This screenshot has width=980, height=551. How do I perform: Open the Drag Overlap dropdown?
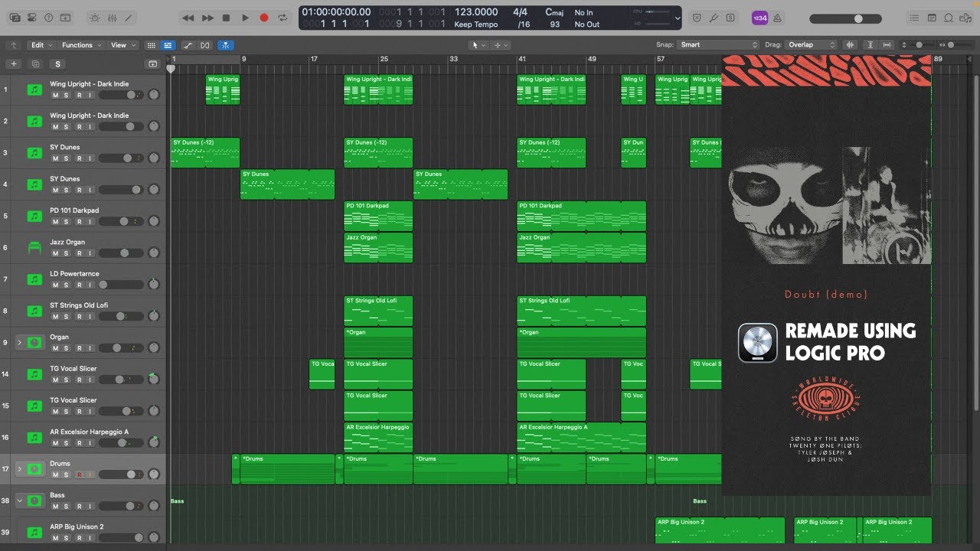(x=812, y=44)
